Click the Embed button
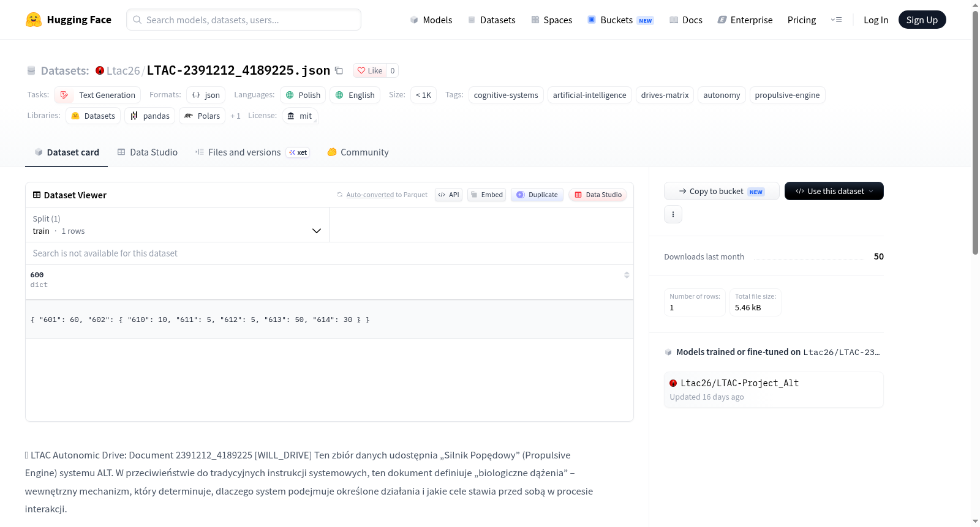980x527 pixels. [486, 195]
